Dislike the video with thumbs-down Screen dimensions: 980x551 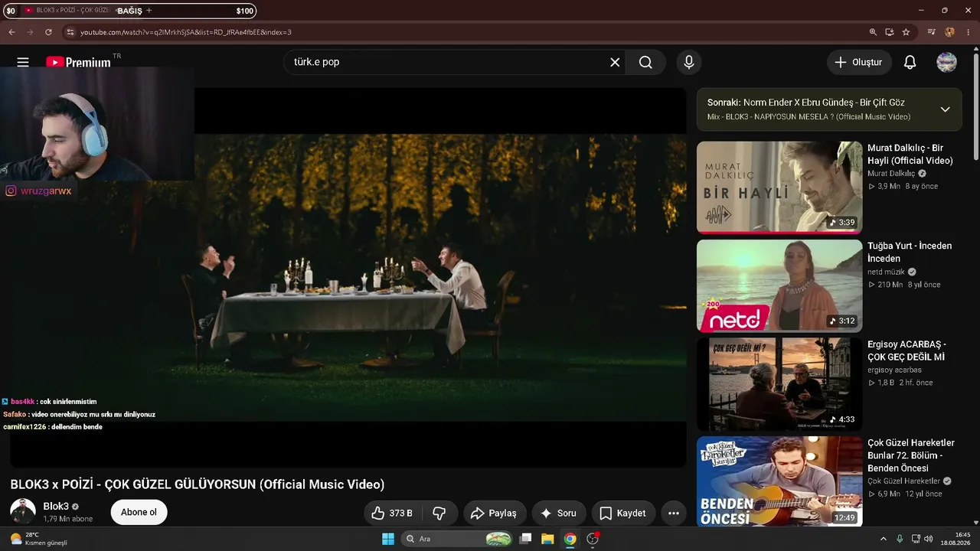439,513
